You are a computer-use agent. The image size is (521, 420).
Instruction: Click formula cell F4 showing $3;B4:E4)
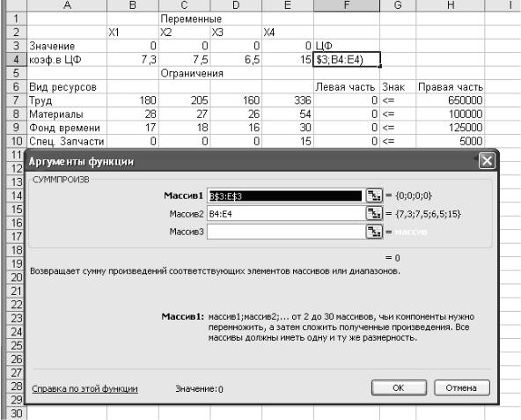(347, 60)
